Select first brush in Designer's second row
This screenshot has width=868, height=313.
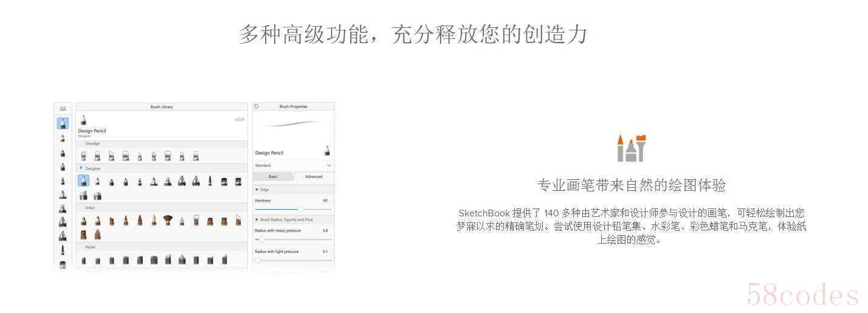(83, 196)
